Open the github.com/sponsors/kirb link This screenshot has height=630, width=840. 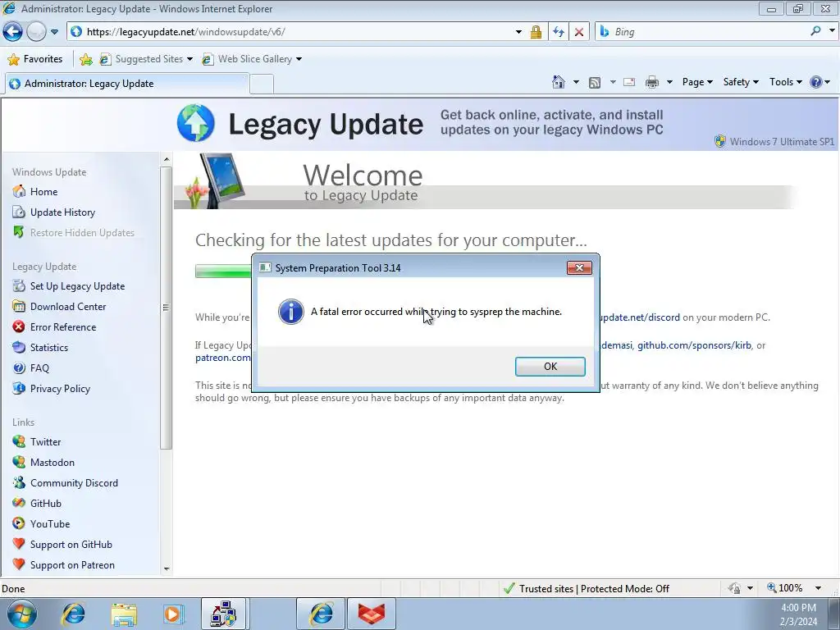[x=694, y=345]
